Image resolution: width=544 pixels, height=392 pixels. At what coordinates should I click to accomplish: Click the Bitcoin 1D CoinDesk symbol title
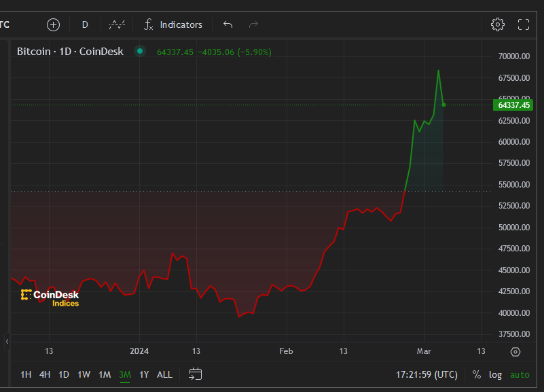(x=70, y=52)
